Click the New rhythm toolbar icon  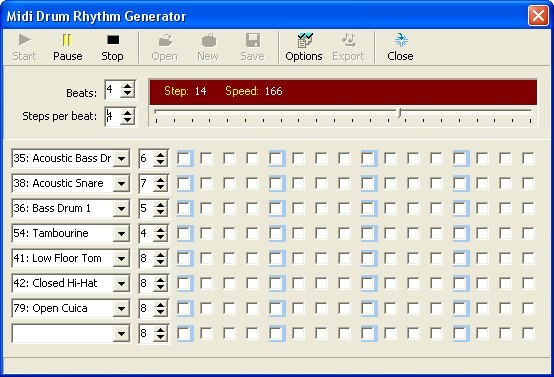click(x=209, y=40)
